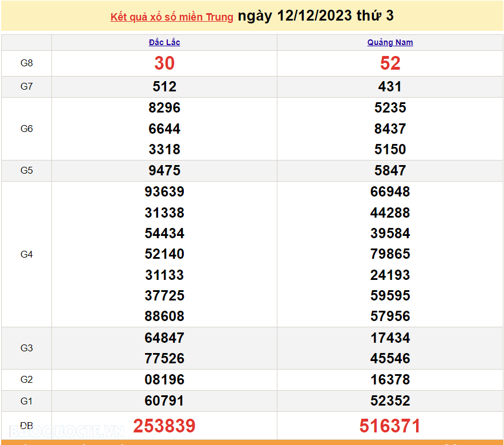Click the number 77526
This screenshot has width=504, height=445.
(164, 359)
